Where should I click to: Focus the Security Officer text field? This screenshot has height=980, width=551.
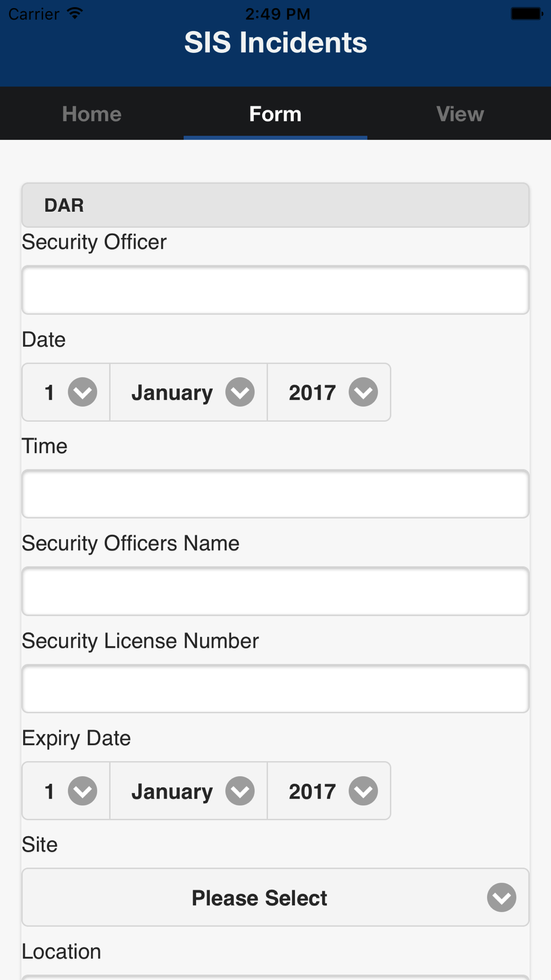click(275, 290)
